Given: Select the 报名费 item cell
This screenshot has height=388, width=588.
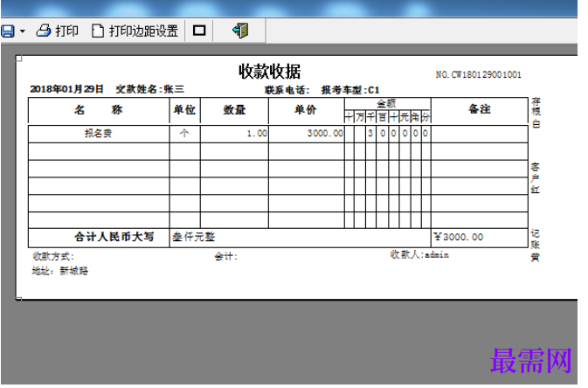Looking at the screenshot, I should tap(98, 134).
